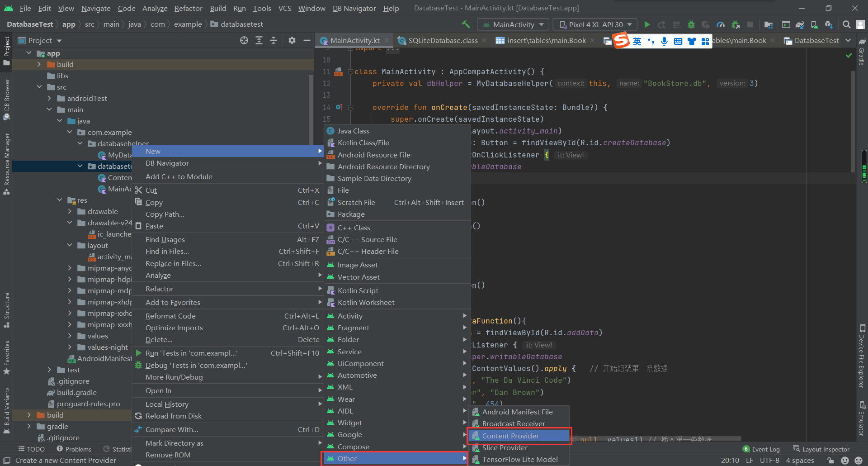
Task: Switch to the SQLiteDatabase.class tab
Action: coord(443,41)
